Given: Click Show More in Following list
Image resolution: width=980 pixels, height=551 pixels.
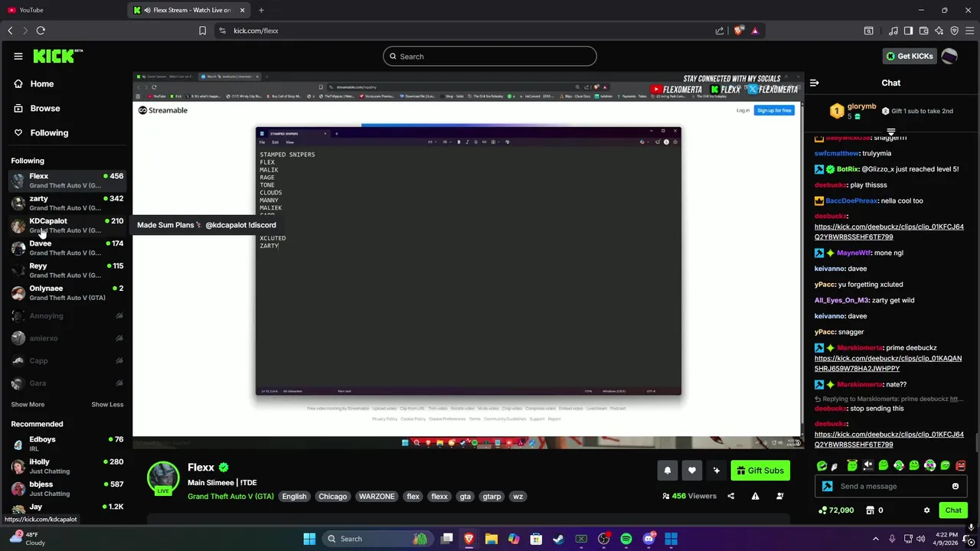Looking at the screenshot, I should [28, 405].
